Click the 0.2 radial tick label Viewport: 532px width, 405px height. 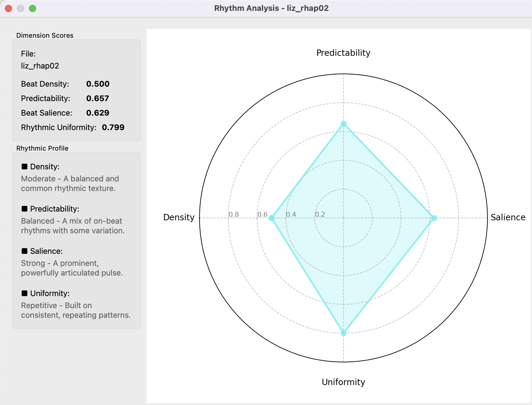[320, 214]
